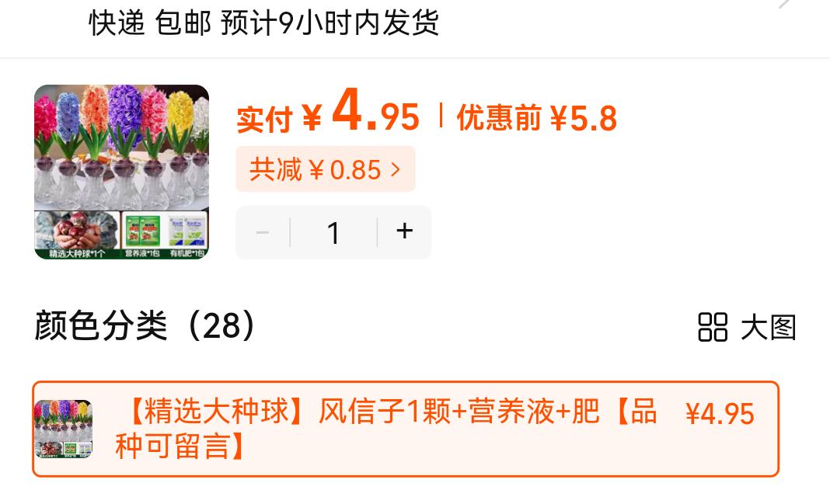830x504 pixels.
Task: Tap the 颜色分类 (28) section header
Action: coord(145,326)
